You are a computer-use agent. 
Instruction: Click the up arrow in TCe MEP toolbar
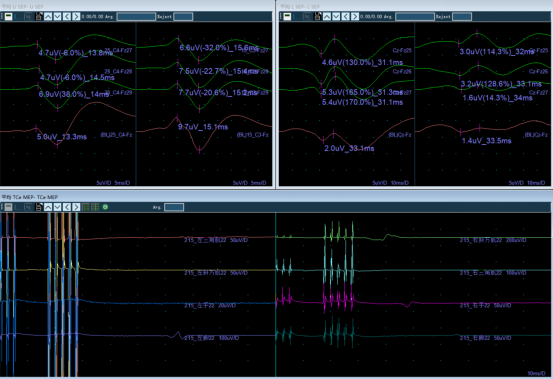tap(48, 207)
